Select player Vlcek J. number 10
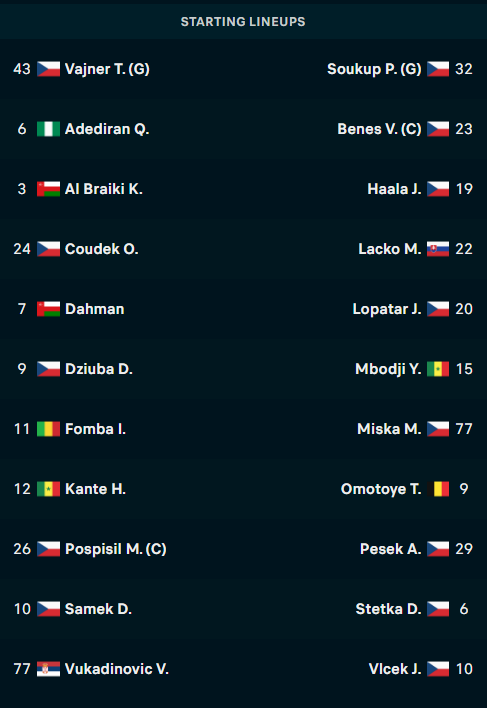 click(x=395, y=669)
